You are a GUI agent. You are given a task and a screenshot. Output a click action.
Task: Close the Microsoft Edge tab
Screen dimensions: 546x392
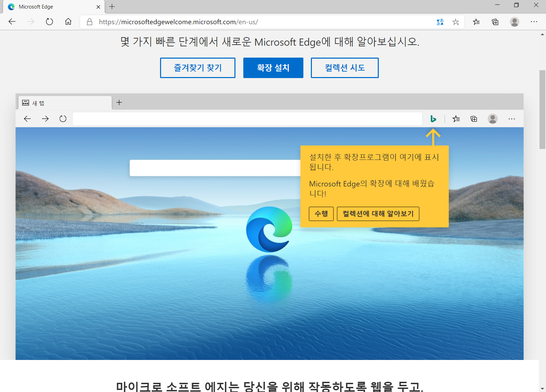[x=98, y=7]
